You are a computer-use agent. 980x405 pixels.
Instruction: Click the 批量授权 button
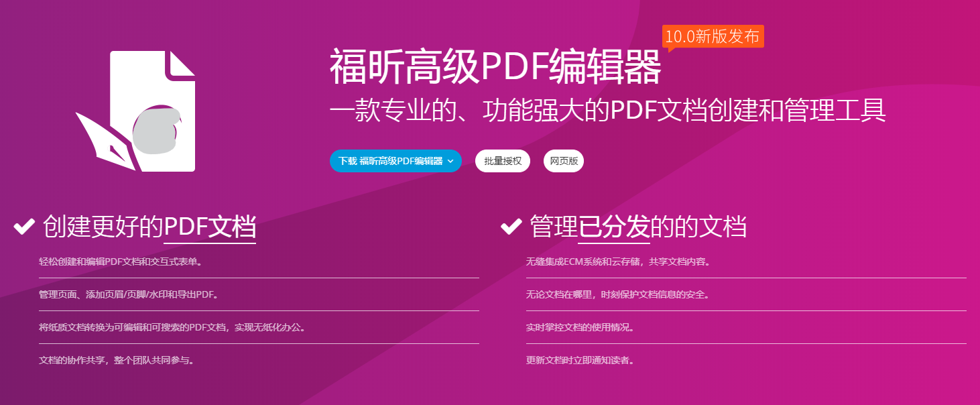pyautogui.click(x=502, y=160)
